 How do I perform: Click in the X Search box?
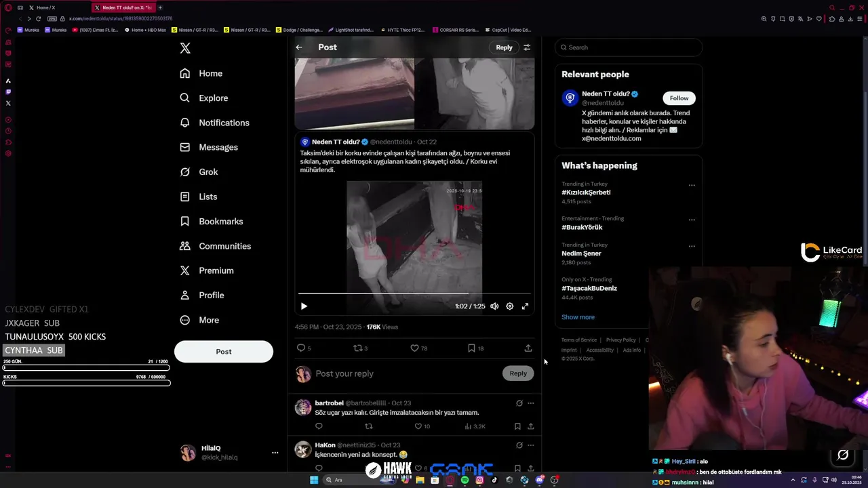(x=629, y=47)
